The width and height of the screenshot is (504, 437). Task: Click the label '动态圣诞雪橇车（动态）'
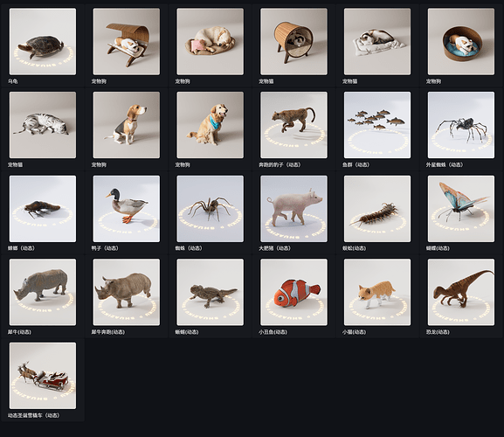pos(34,415)
